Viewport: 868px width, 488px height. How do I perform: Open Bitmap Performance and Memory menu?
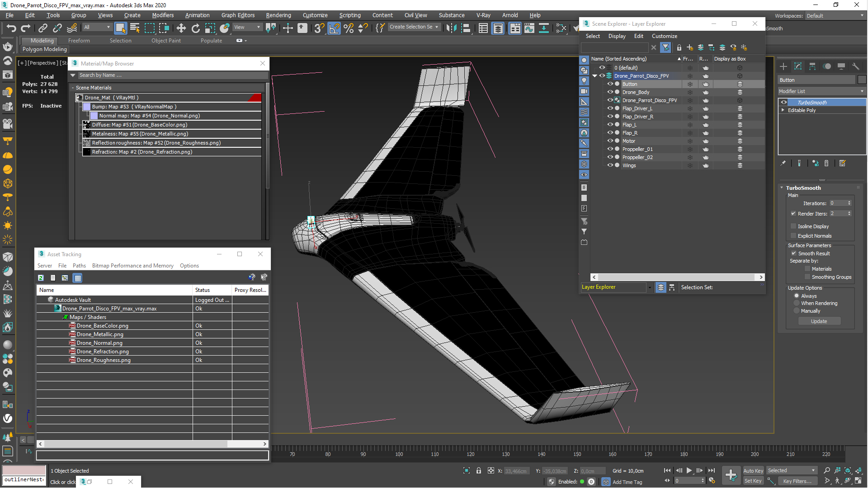point(132,266)
